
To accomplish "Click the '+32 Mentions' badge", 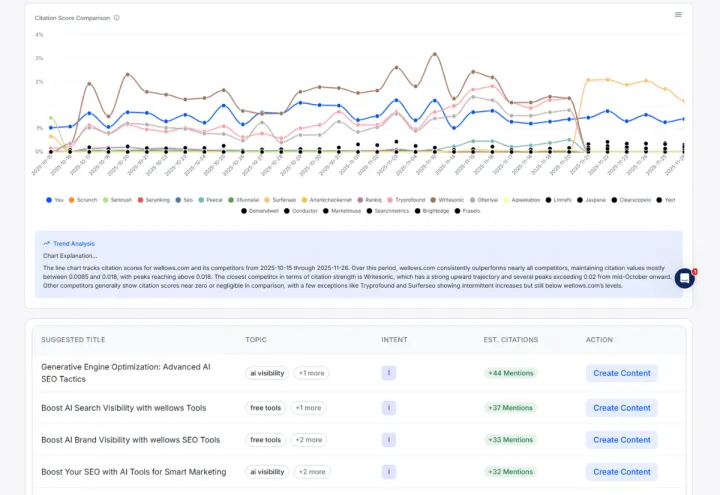I will tap(510, 472).
